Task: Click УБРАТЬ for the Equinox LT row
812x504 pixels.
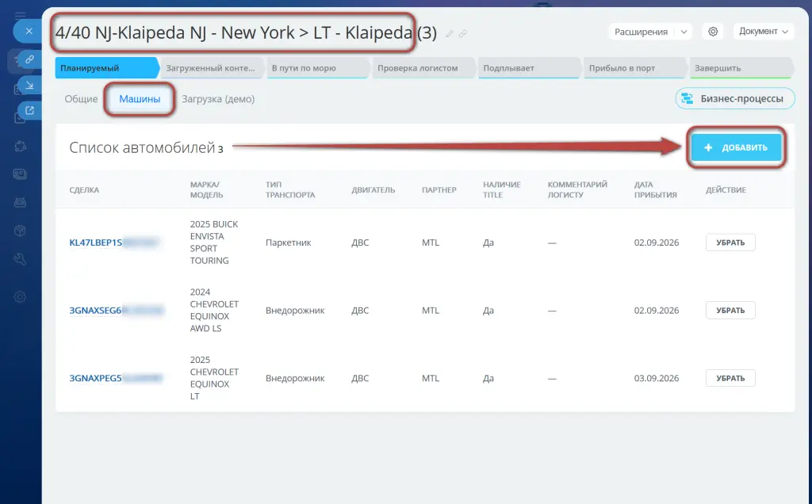Action: pos(730,378)
